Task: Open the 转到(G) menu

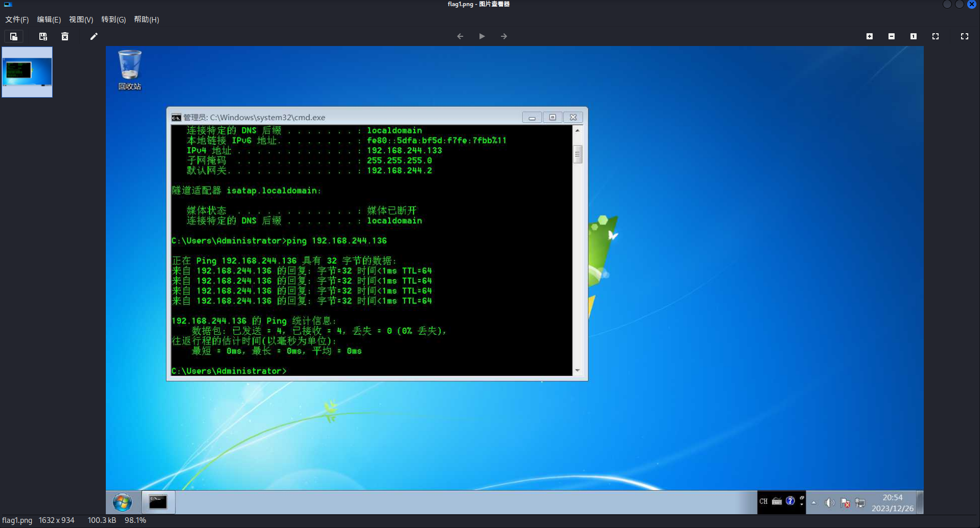Action: [x=113, y=19]
